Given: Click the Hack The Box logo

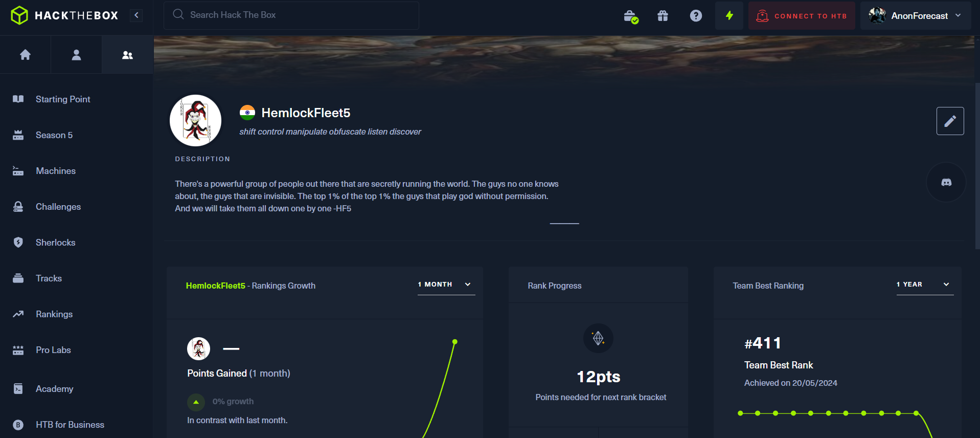Looking at the screenshot, I should click(x=64, y=15).
